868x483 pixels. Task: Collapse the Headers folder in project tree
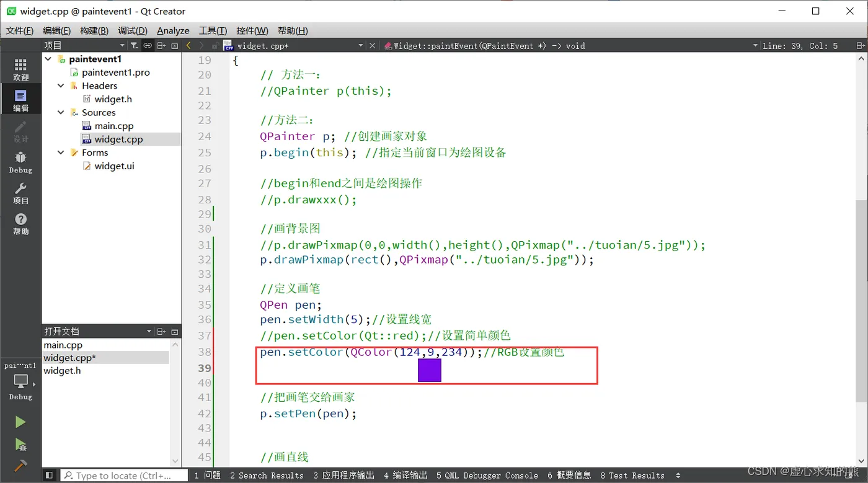60,86
